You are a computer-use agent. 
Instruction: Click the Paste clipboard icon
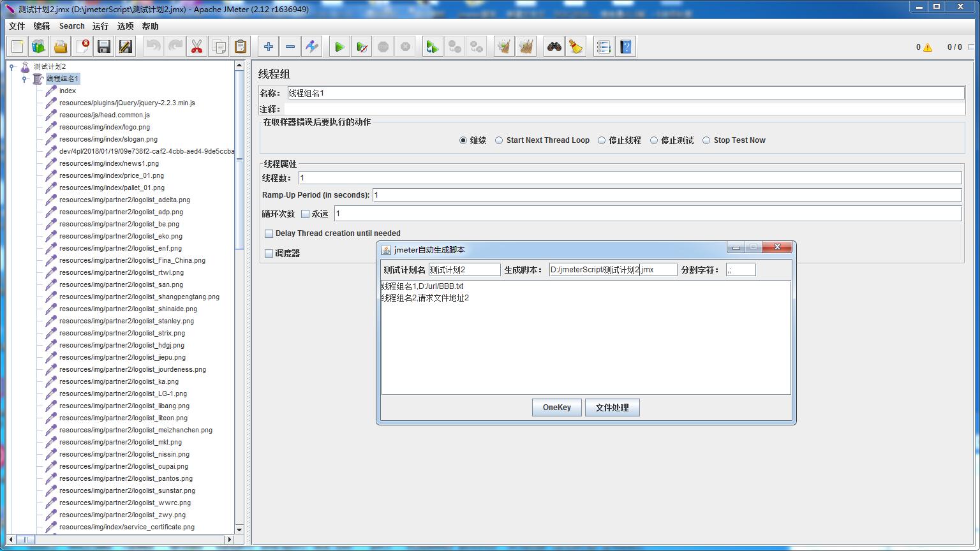(x=240, y=47)
